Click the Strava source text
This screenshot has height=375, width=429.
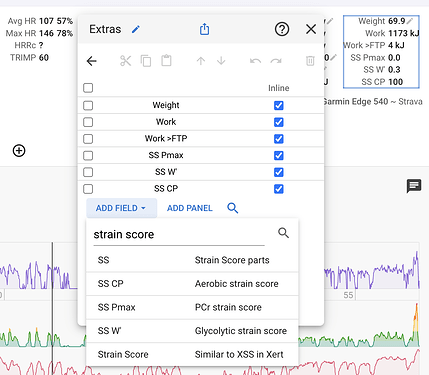click(x=410, y=101)
